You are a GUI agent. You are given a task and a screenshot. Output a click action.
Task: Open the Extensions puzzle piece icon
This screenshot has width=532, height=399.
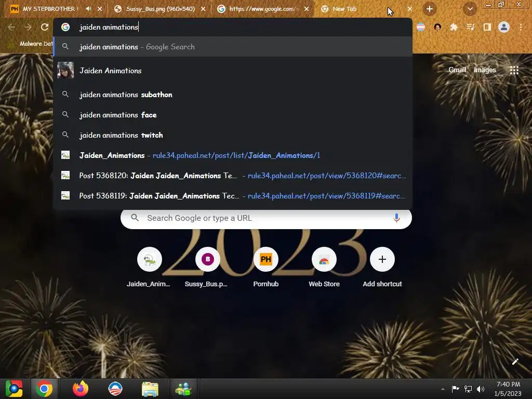pyautogui.click(x=454, y=27)
